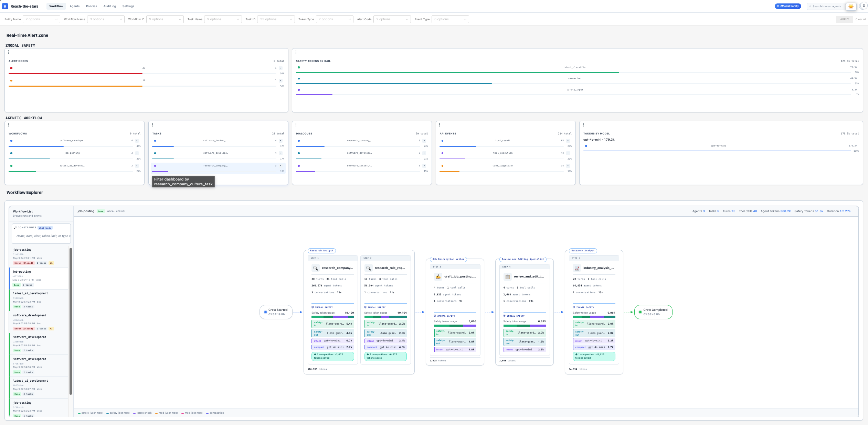The height and width of the screenshot is (425, 868).
Task: Click Step 1 ZModal Safety shield icon
Action: [313, 307]
